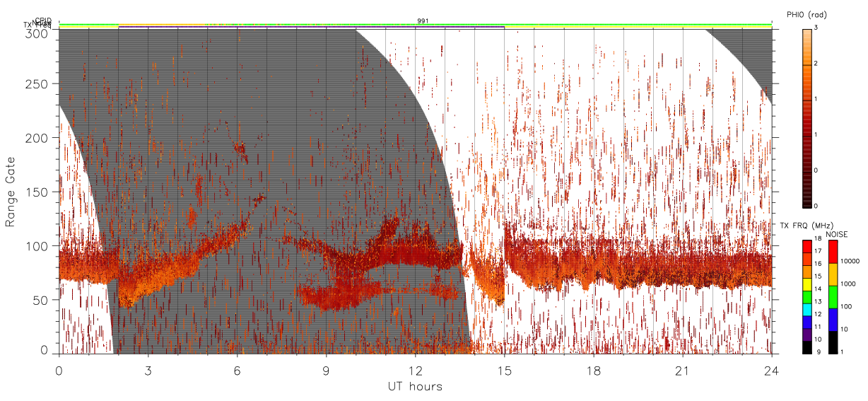868x401 pixels.
Task: Click the '13' TX FRQ legend value
Action: 819,302
